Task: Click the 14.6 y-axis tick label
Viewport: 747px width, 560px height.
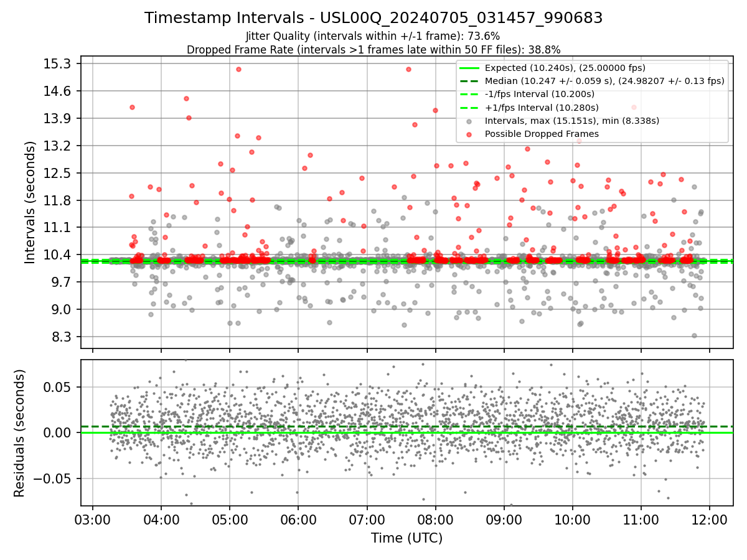Action: click(59, 91)
